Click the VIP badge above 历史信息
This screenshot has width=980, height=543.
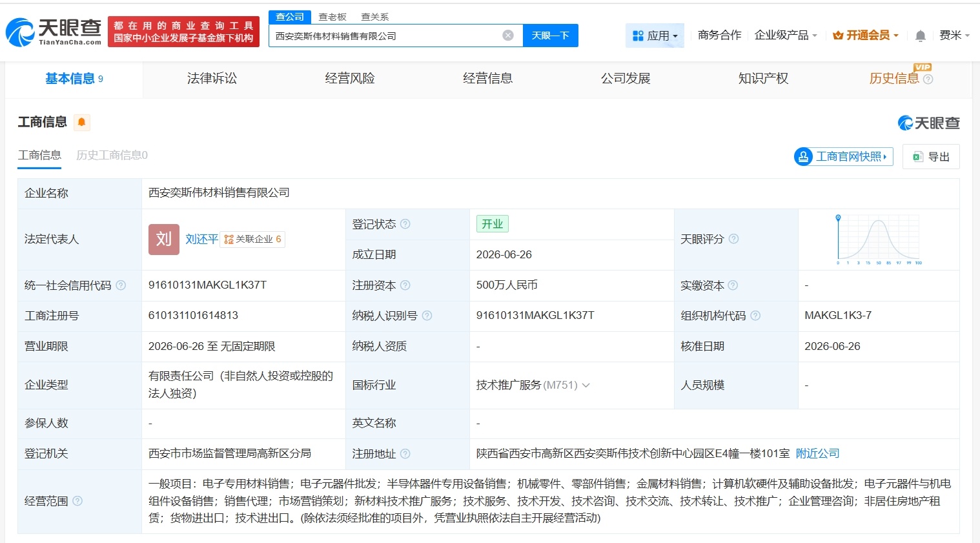coord(923,67)
